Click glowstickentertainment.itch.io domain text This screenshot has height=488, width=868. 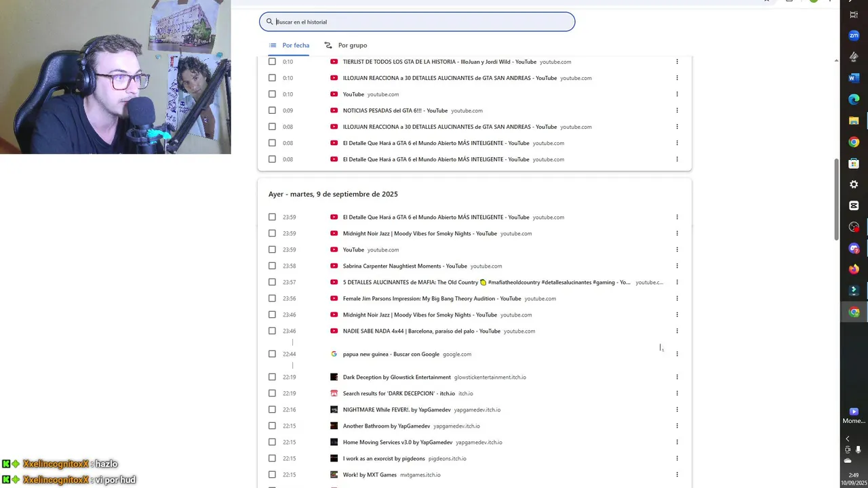pyautogui.click(x=490, y=377)
